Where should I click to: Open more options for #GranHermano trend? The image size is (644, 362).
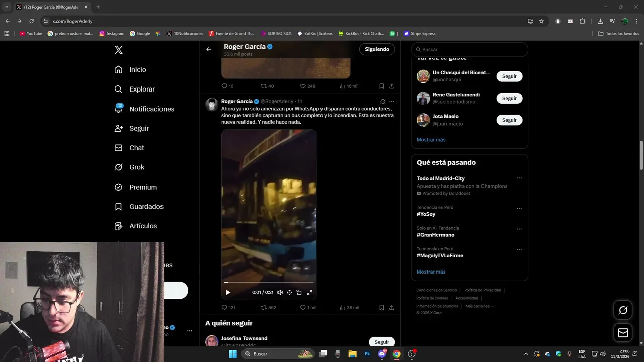[x=519, y=229]
